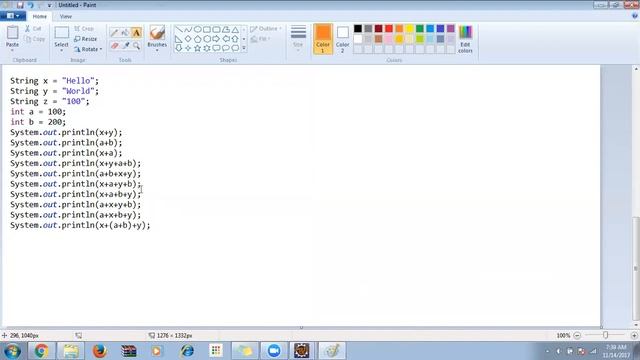
Task: Pick the Line shape
Action: point(179,29)
